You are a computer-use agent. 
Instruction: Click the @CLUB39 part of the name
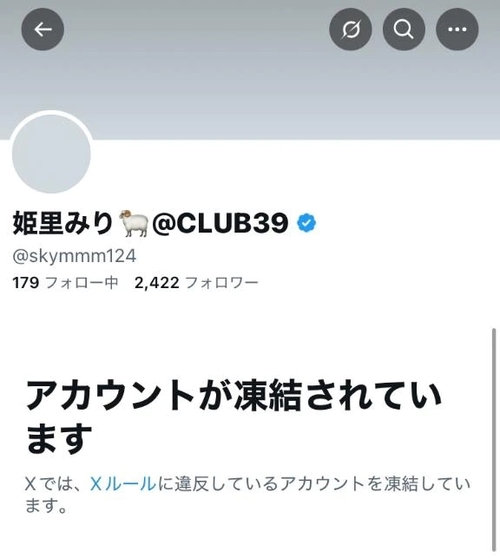click(220, 223)
